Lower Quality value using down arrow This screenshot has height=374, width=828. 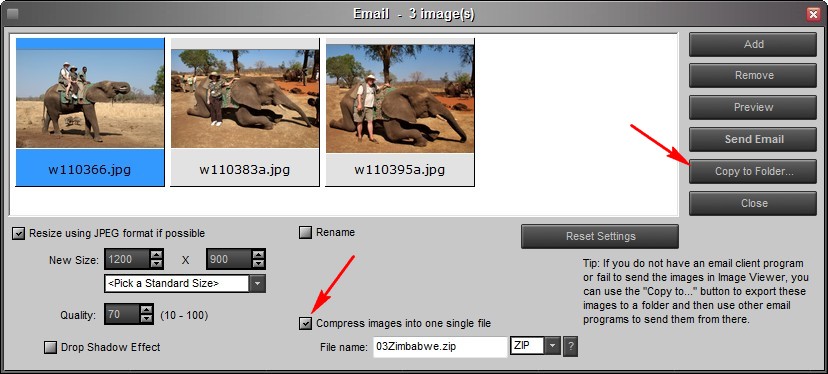pos(146,319)
